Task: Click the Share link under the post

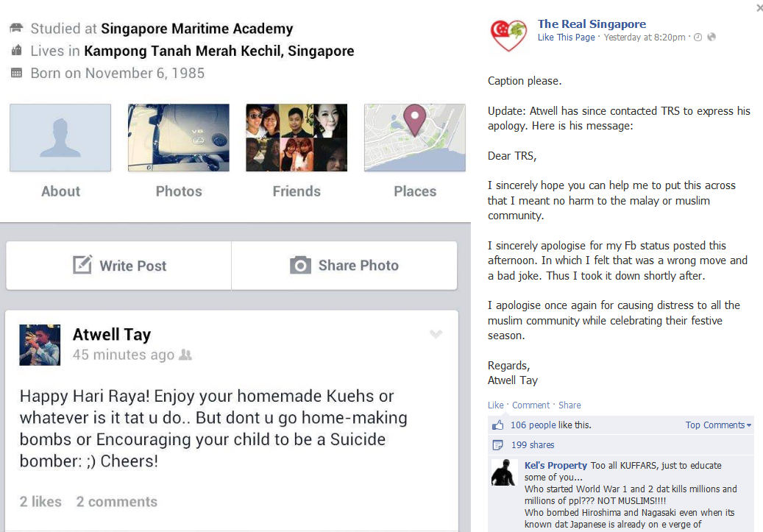Action: tap(569, 405)
